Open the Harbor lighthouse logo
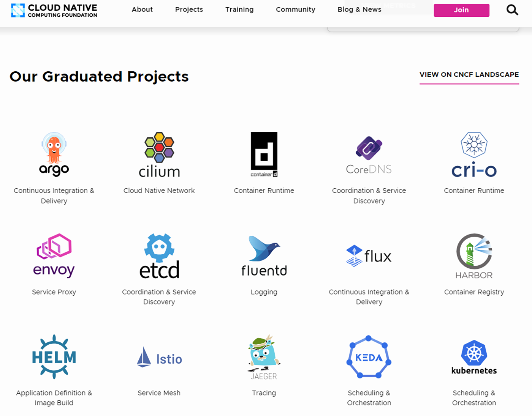The image size is (532, 416). pos(474,256)
